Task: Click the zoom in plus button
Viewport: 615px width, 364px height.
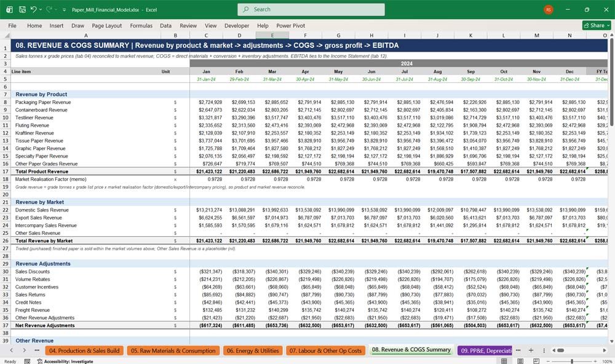Action: point(595,361)
